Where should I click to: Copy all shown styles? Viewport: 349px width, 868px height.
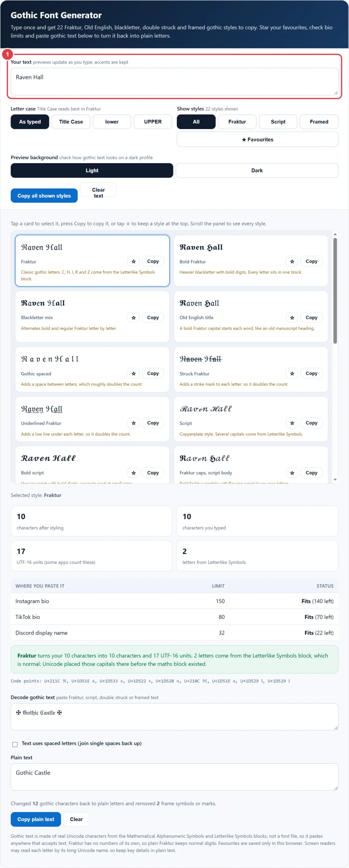(x=44, y=196)
